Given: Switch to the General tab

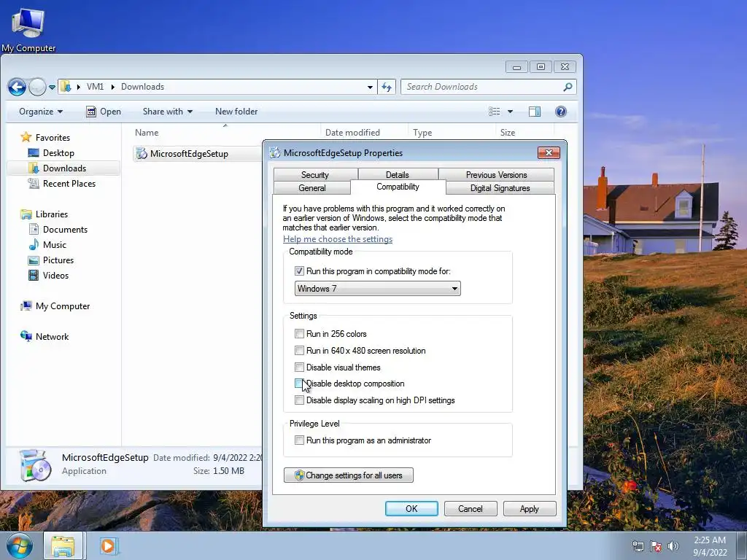Looking at the screenshot, I should pyautogui.click(x=312, y=187).
